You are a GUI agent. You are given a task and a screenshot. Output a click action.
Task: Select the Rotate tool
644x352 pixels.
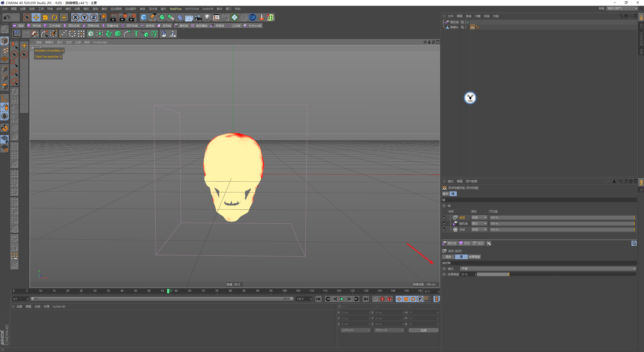(x=54, y=17)
